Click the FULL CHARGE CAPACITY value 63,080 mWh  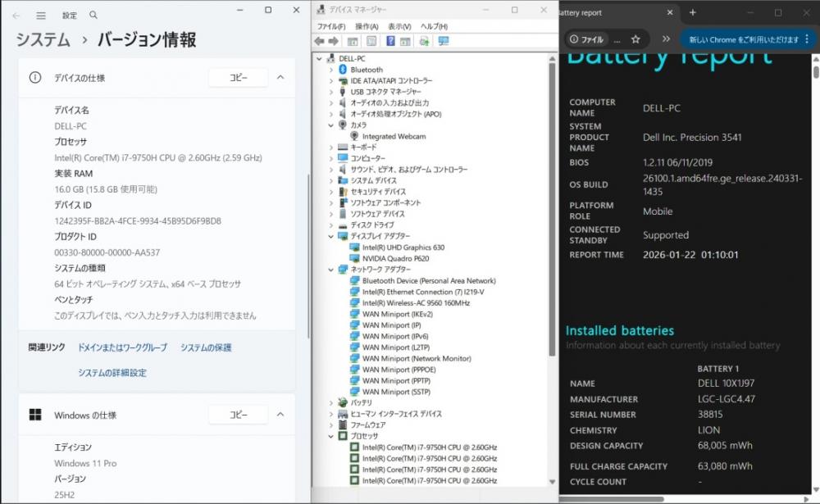click(725, 465)
